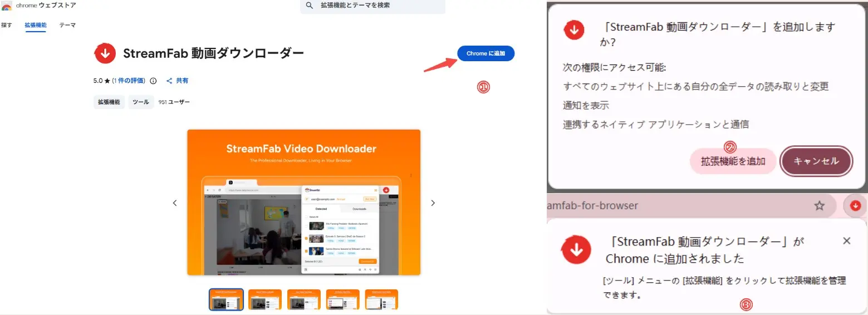Click the StreamFab icon in the added notification

pos(576,251)
